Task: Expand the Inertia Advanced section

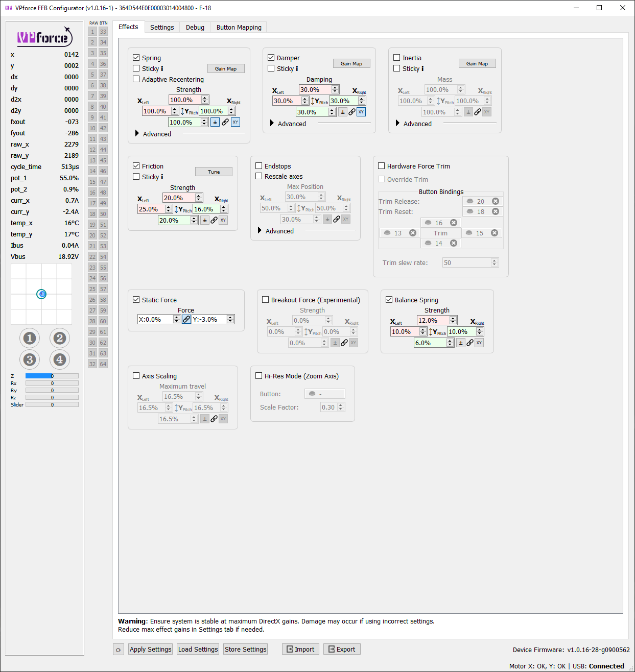Action: (397, 123)
